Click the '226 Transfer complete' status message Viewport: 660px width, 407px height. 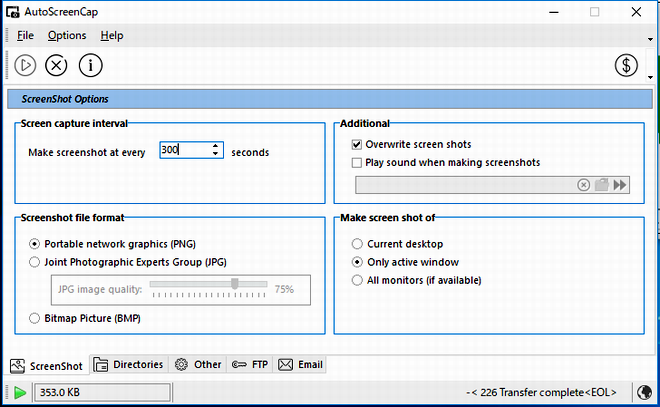tap(541, 392)
